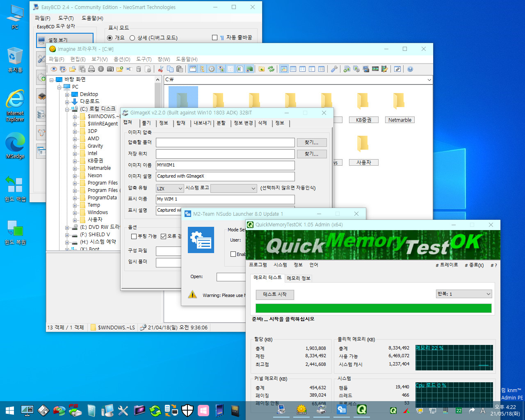The height and width of the screenshot is (420, 525).
Task: Click # 종료(X) link in QuickMemoryTestOK
Action: 474,265
